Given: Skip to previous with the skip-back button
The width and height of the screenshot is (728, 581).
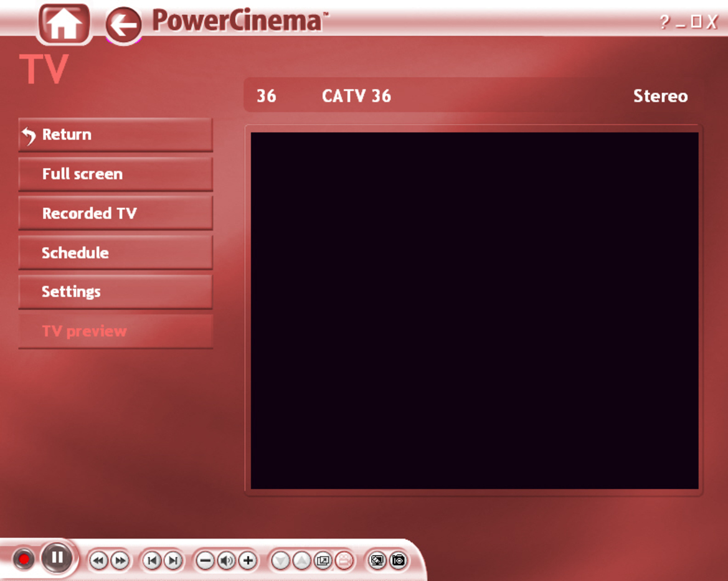Looking at the screenshot, I should point(152,560).
